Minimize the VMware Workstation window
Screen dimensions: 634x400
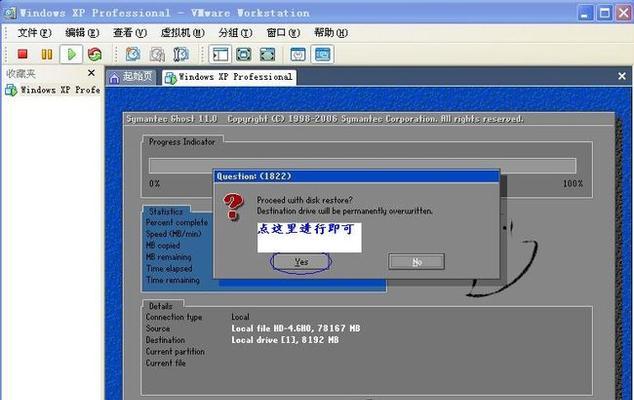(x=585, y=13)
